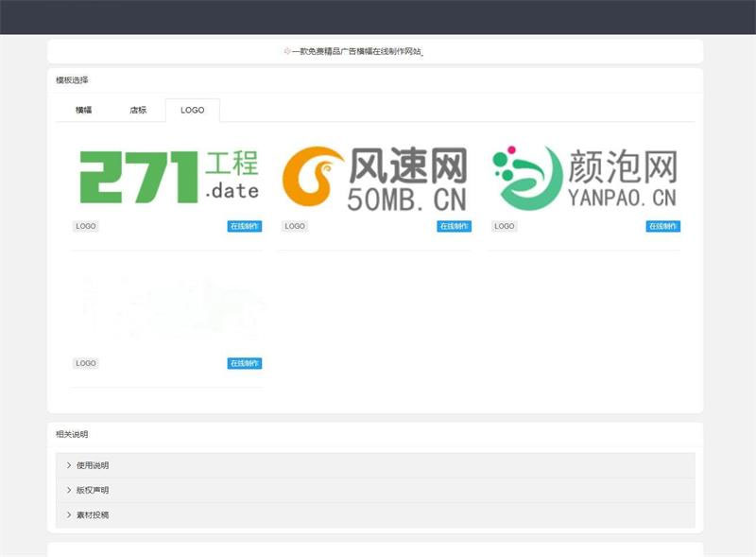
Task: Expand the 素材投稿 section
Action: 90,514
